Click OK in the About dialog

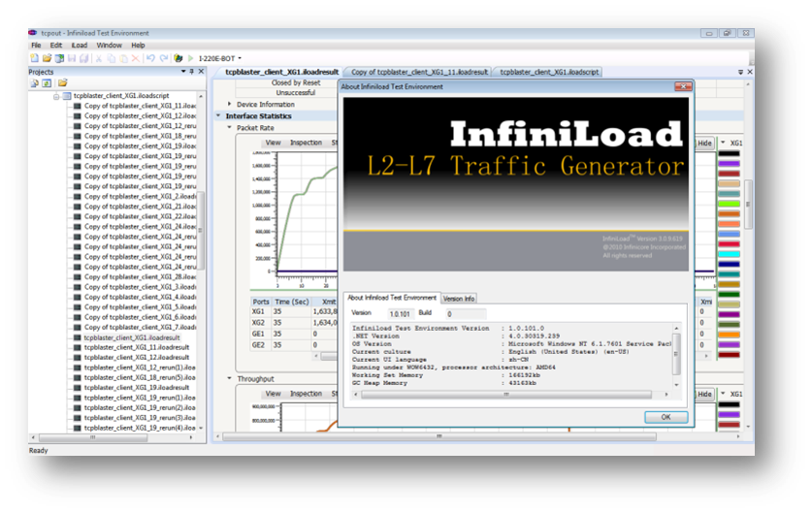pyautogui.click(x=666, y=417)
